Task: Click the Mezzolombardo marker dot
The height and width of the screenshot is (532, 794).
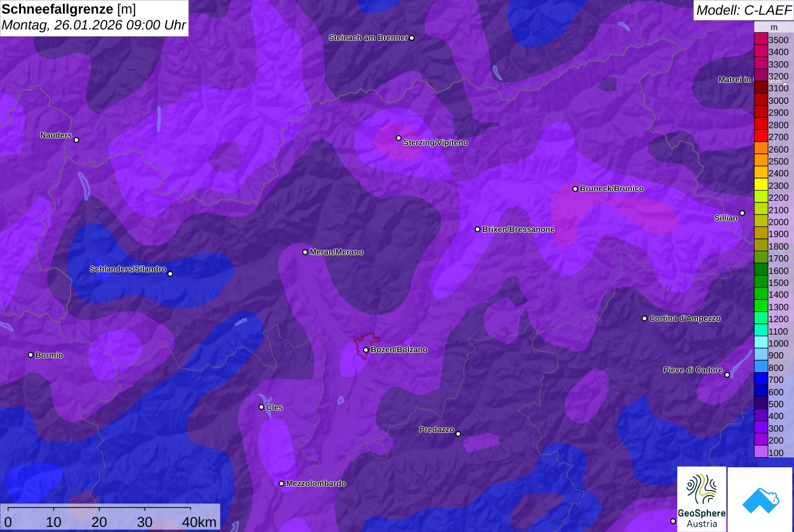Action: [x=281, y=484]
